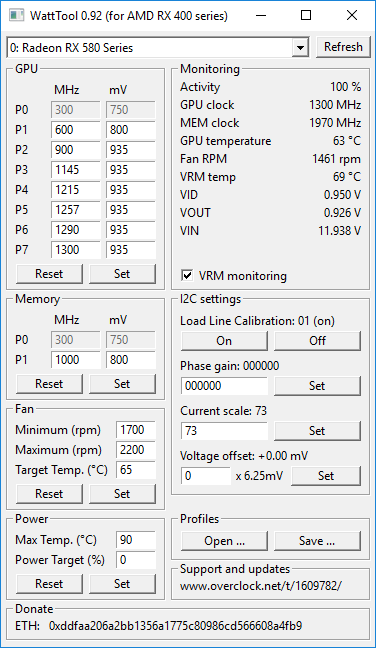
Task: Focus GPU P5 MHz field showing 1257
Action: 76,210
